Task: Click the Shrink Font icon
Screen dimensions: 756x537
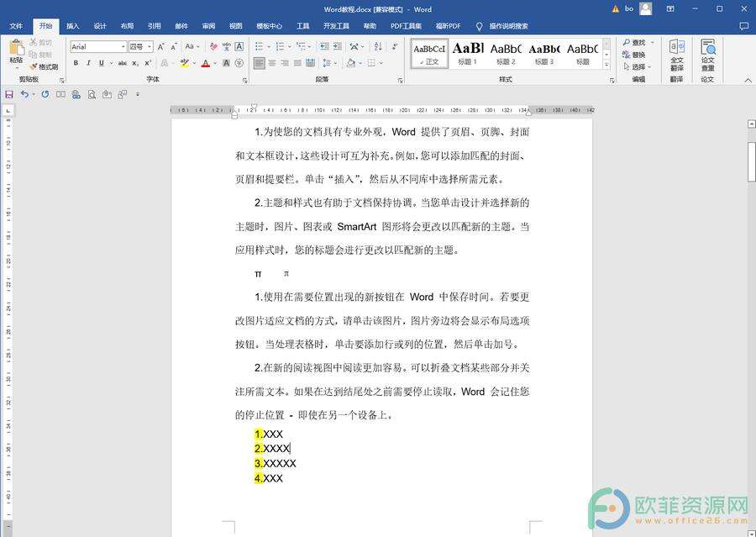Action: pyautogui.click(x=174, y=47)
